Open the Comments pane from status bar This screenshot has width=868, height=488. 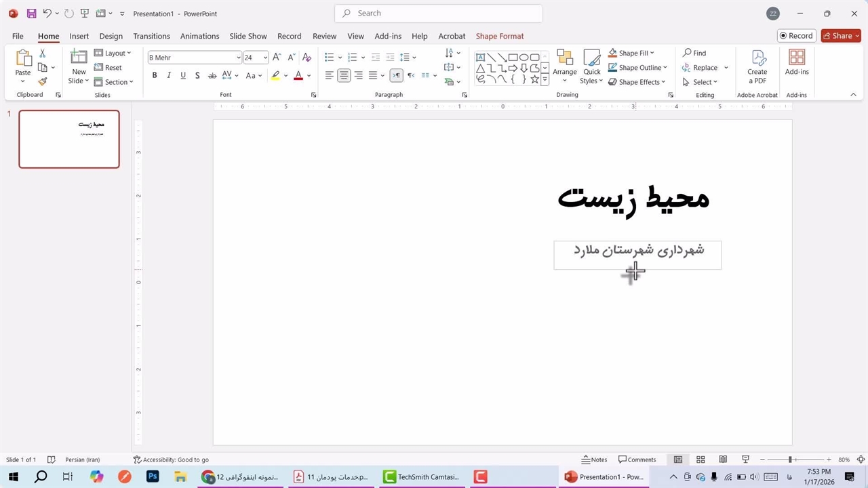click(x=637, y=460)
